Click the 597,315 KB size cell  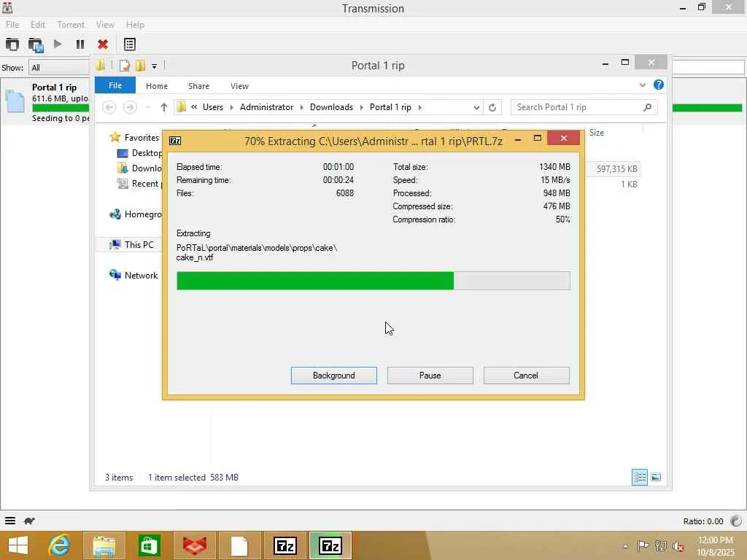[617, 169]
